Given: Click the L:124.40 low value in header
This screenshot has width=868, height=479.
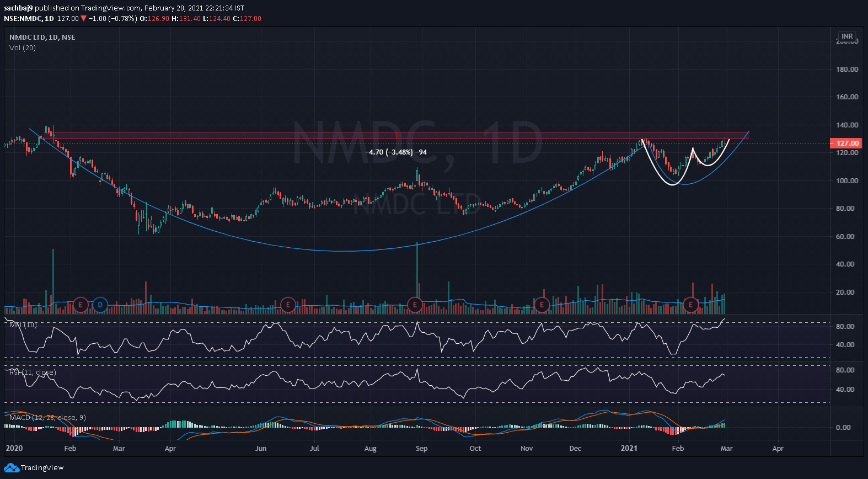Looking at the screenshot, I should tap(217, 18).
